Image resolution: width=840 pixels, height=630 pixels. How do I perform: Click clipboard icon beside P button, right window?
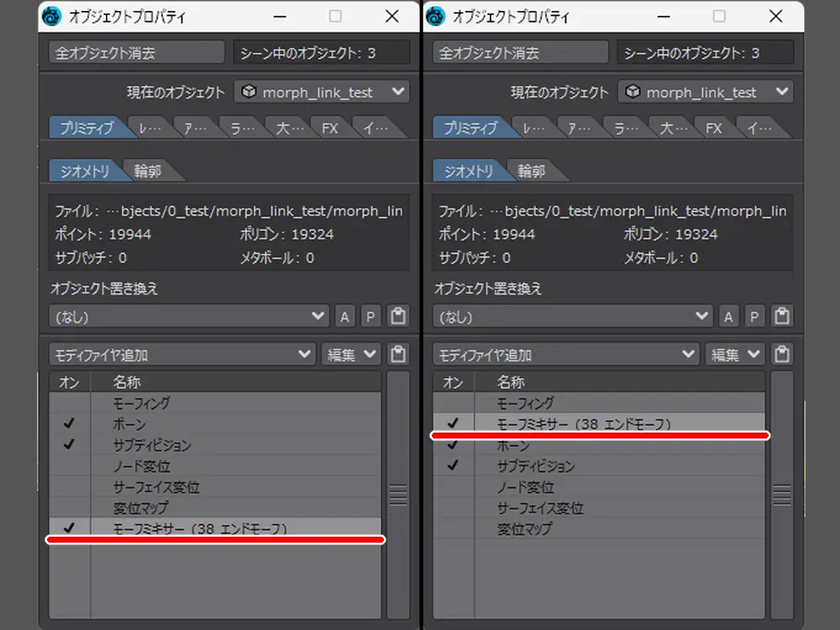pos(782,317)
